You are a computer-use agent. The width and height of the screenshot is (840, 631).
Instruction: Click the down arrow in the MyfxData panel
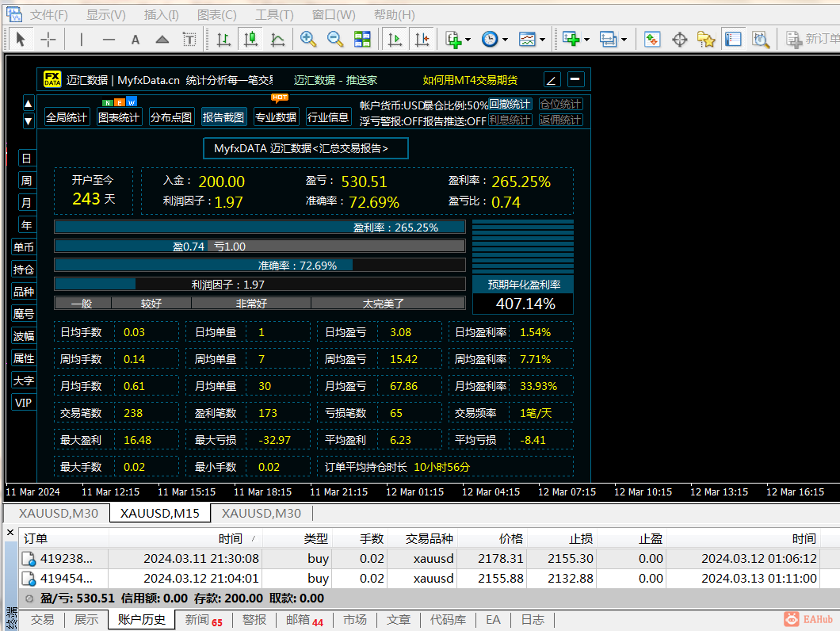[29, 121]
